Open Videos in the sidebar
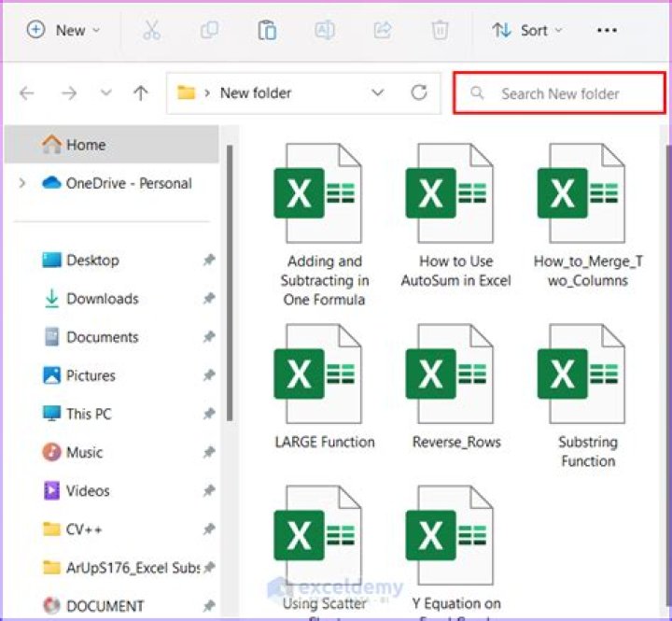Screen dimensions: 672x621 (x=77, y=490)
